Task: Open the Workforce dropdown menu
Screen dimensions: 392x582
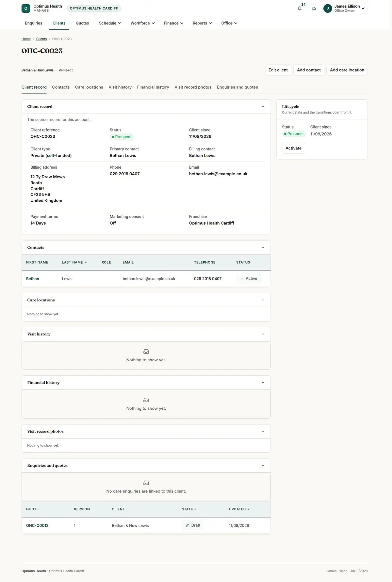Action: [x=142, y=23]
